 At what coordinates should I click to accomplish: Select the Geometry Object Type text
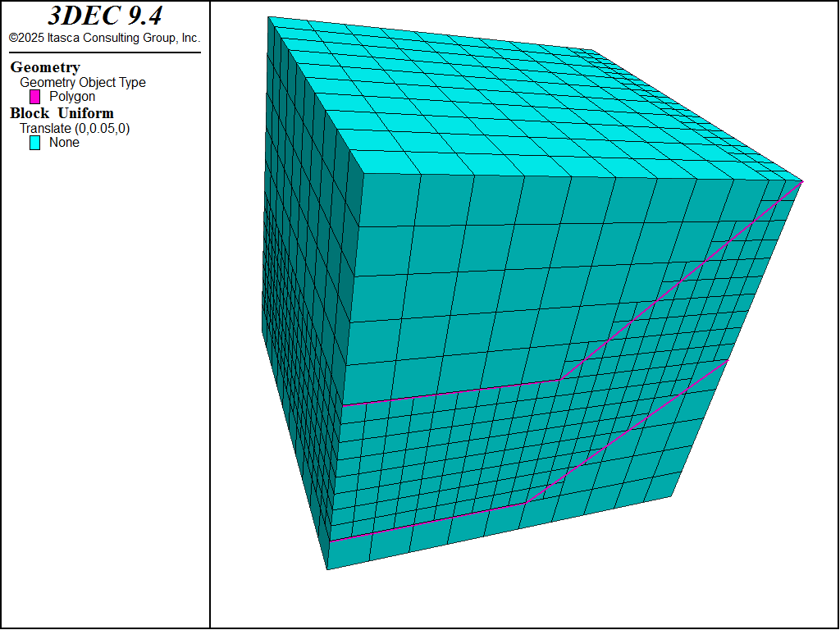coord(83,82)
